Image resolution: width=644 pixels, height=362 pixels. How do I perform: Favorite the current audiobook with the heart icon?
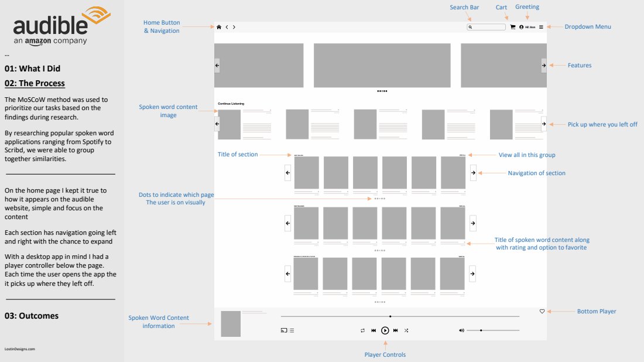[x=542, y=311]
